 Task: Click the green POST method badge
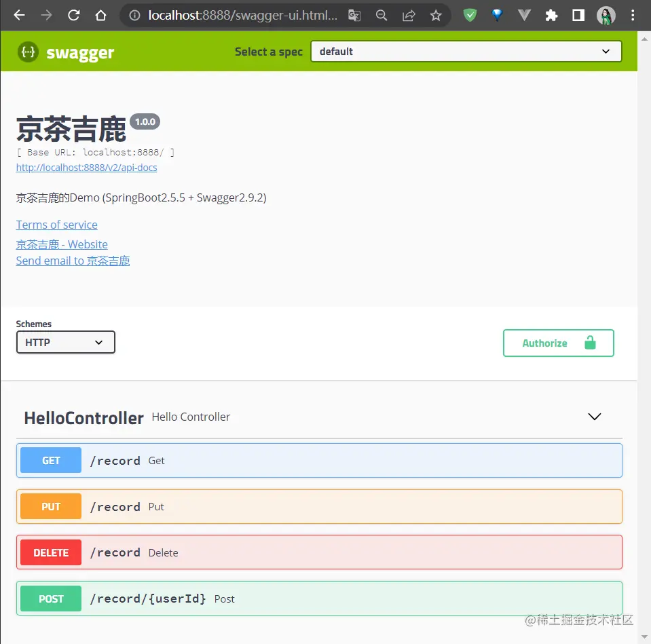[51, 599]
